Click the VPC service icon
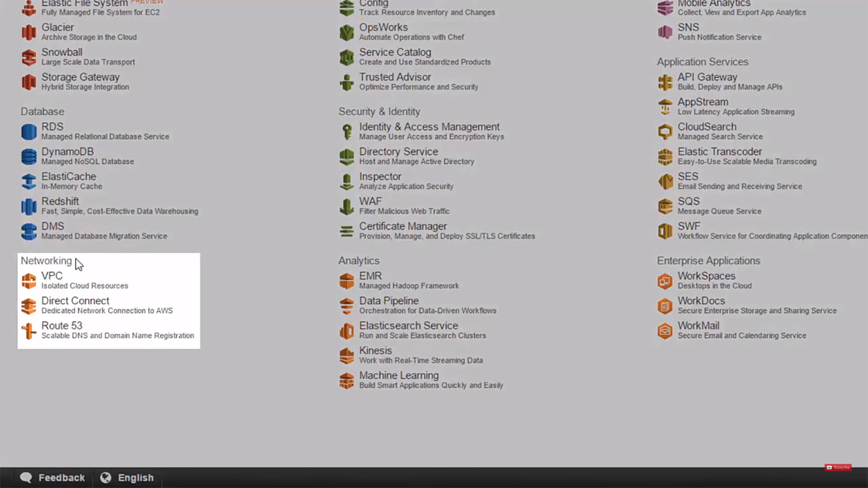868x488 pixels. 29,281
